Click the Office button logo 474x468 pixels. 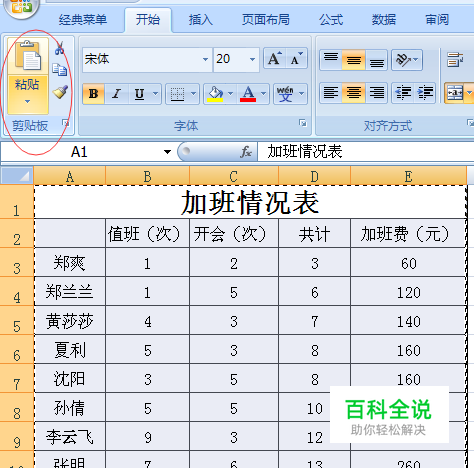pyautogui.click(x=22, y=8)
